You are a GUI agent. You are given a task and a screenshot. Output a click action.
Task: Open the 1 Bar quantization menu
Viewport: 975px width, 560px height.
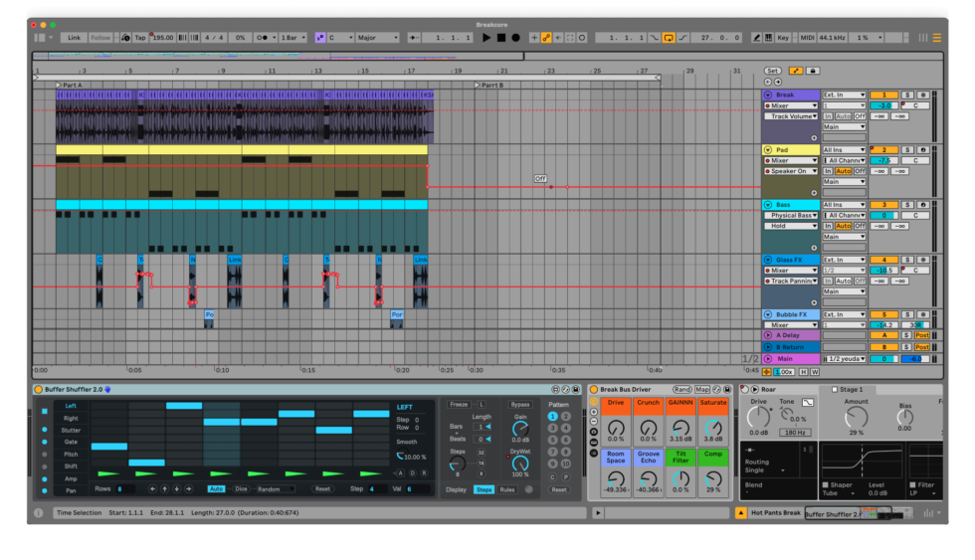tap(293, 38)
